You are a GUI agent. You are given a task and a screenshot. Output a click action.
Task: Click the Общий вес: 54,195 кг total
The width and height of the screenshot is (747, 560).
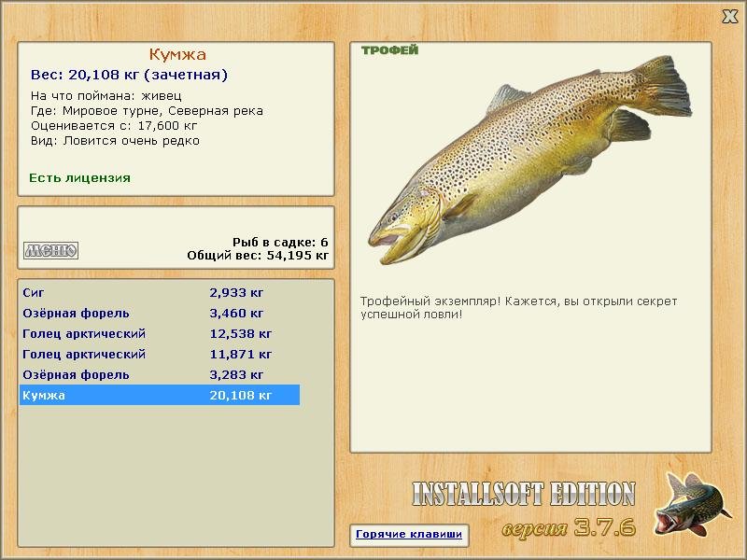pyautogui.click(x=258, y=256)
